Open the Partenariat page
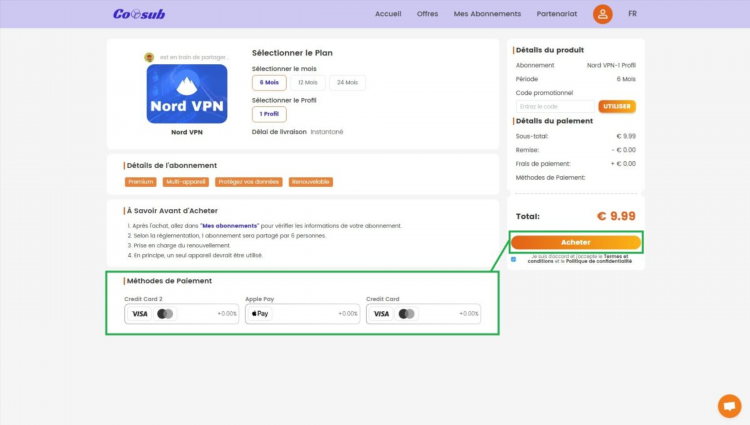Image resolution: width=750 pixels, height=425 pixels. pos(557,14)
